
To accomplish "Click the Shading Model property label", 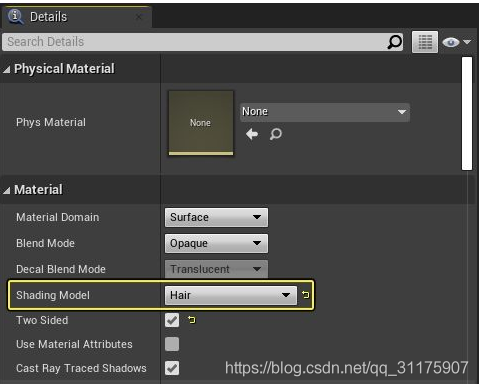I will coord(53,295).
